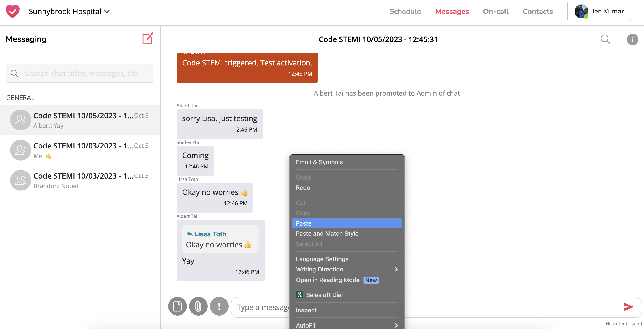Open Language Settings from context menu
Screen dimensions: 644x329
click(347, 259)
